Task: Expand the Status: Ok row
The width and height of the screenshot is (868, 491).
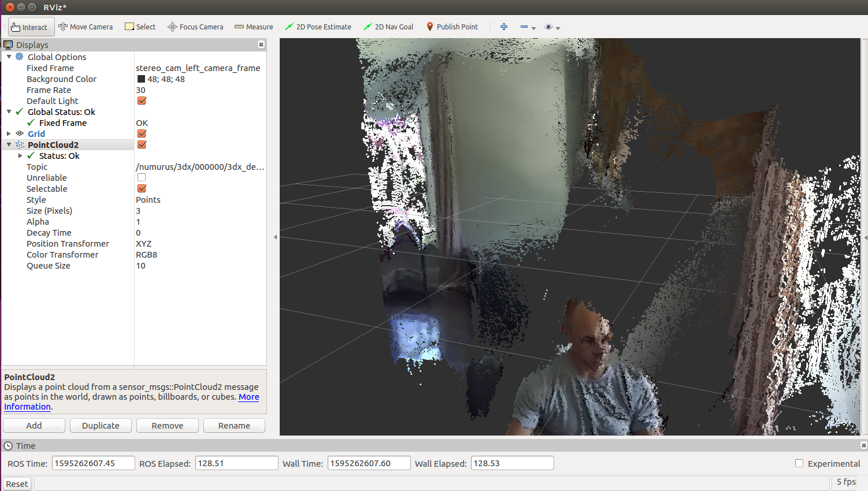Action: tap(20, 156)
